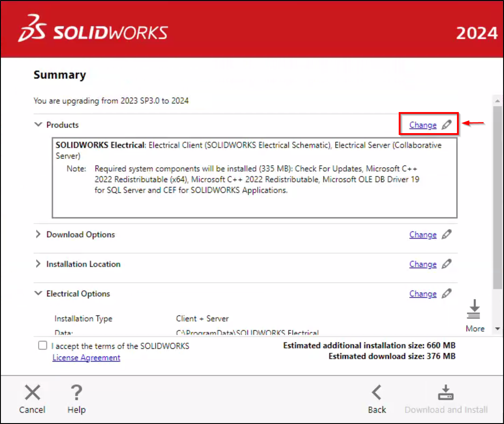504x424 pixels.
Task: Click the scrollbar down arrow
Action: tap(498, 329)
